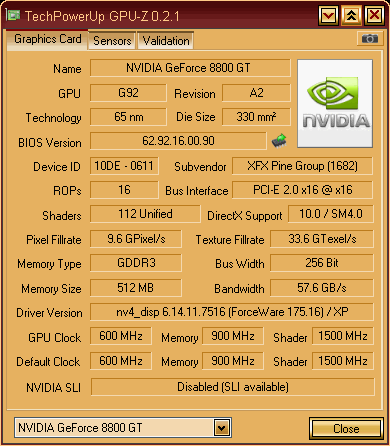Click the Bus Interface PCI-E field
This screenshot has height=446, width=390.
coord(302,190)
